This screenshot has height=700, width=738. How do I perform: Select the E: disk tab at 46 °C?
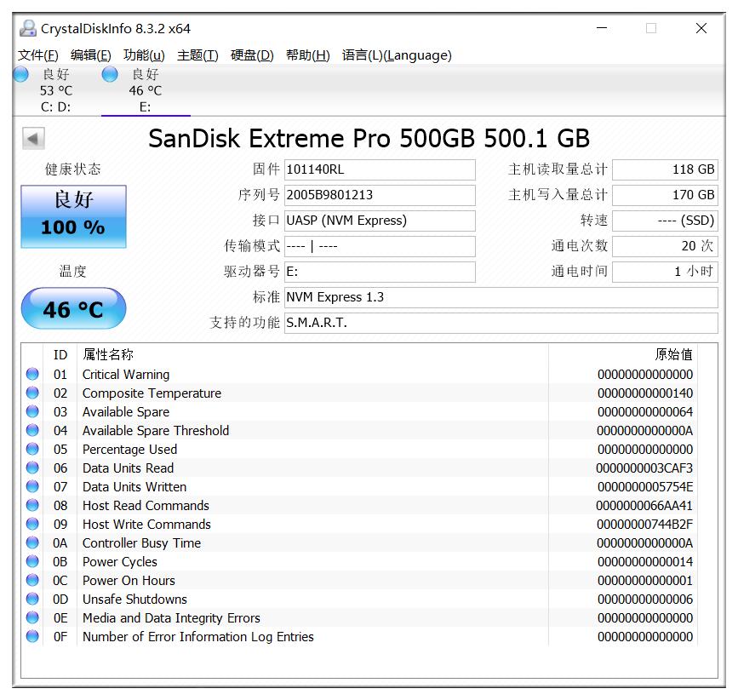click(146, 90)
